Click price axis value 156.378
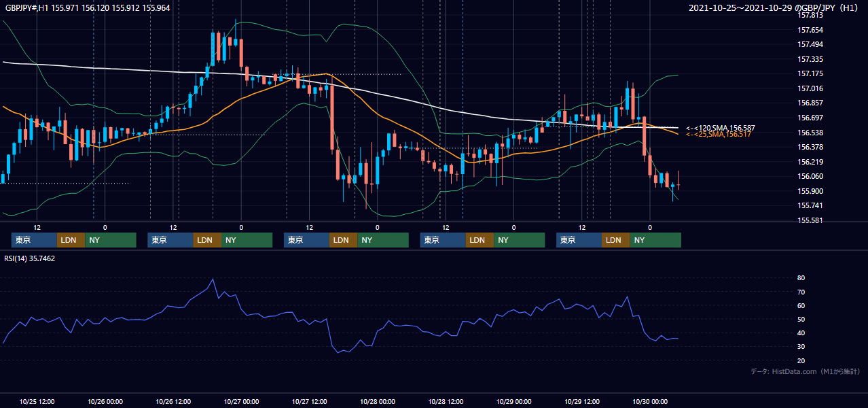Image resolution: width=868 pixels, height=408 pixels. (810, 147)
